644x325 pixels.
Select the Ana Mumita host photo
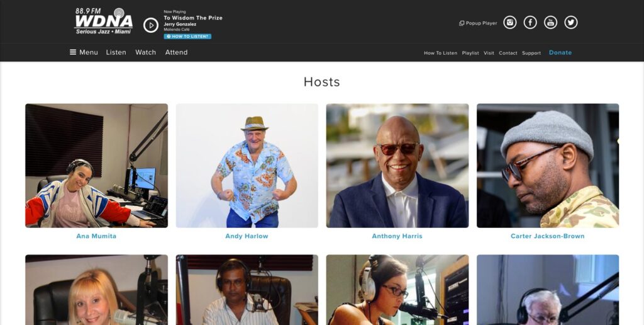pos(96,165)
